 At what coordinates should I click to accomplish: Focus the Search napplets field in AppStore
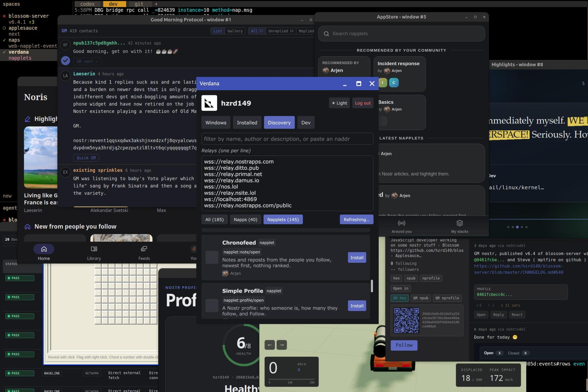(x=401, y=34)
